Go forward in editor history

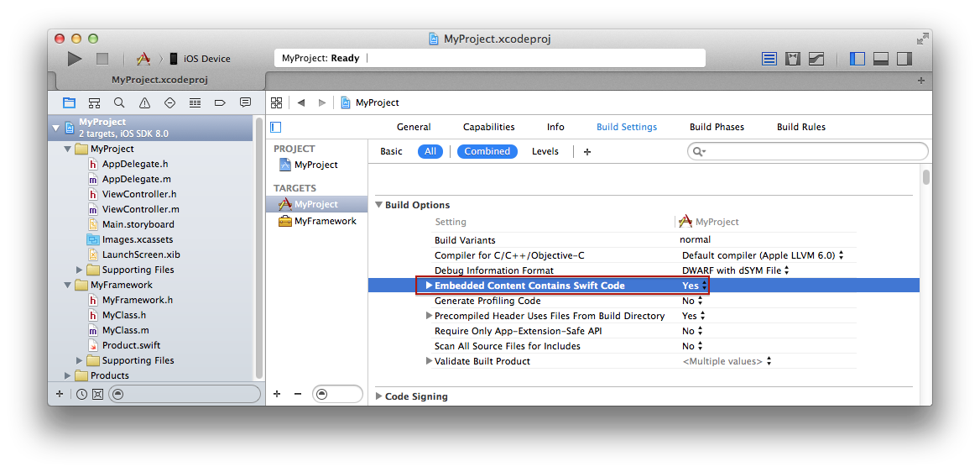click(x=322, y=102)
